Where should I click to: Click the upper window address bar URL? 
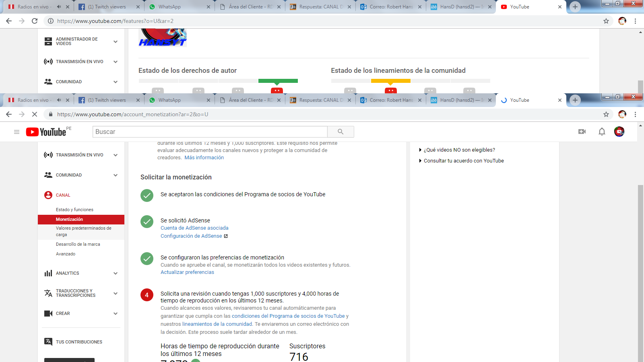coord(115,21)
